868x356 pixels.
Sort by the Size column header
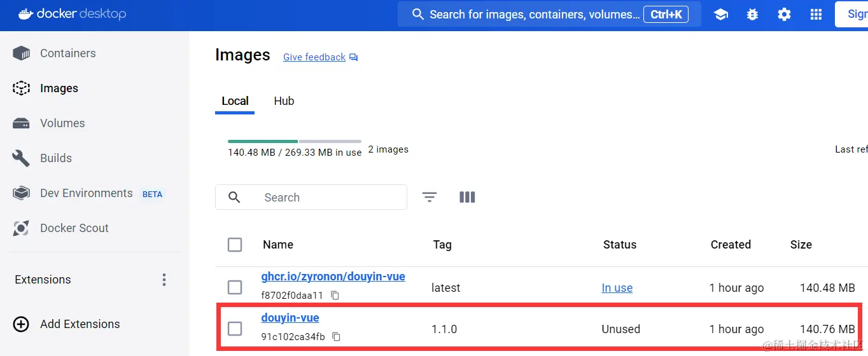pos(801,245)
